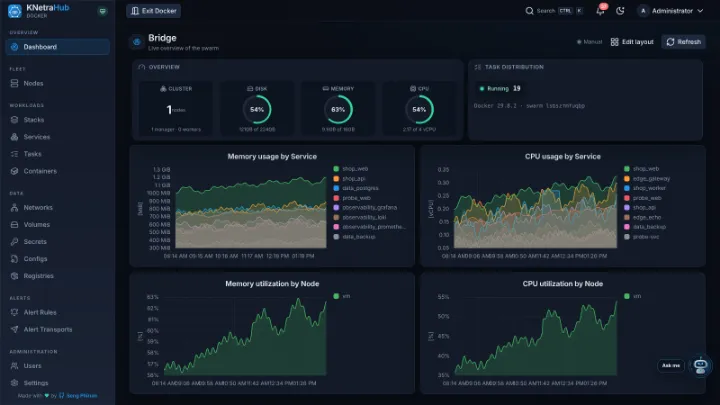The width and height of the screenshot is (720, 405).
Task: Click the Overview section gauge icon
Action: (141, 67)
